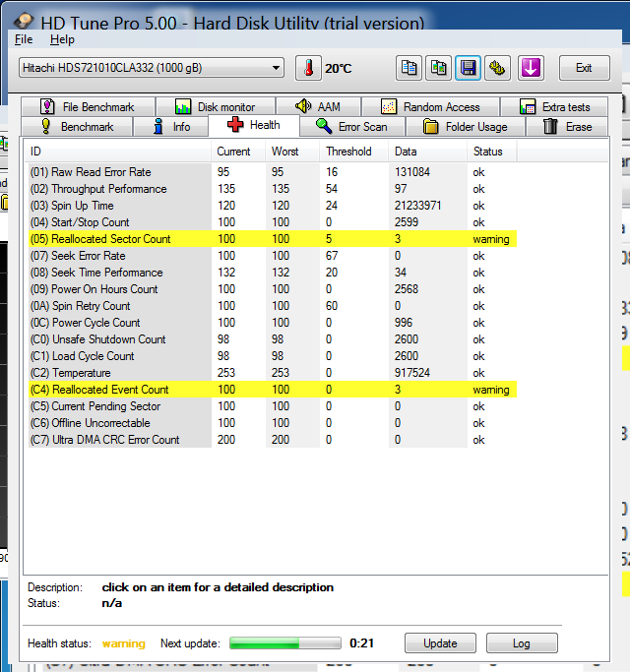
Task: Switch to the Extra tests tab
Action: click(554, 106)
